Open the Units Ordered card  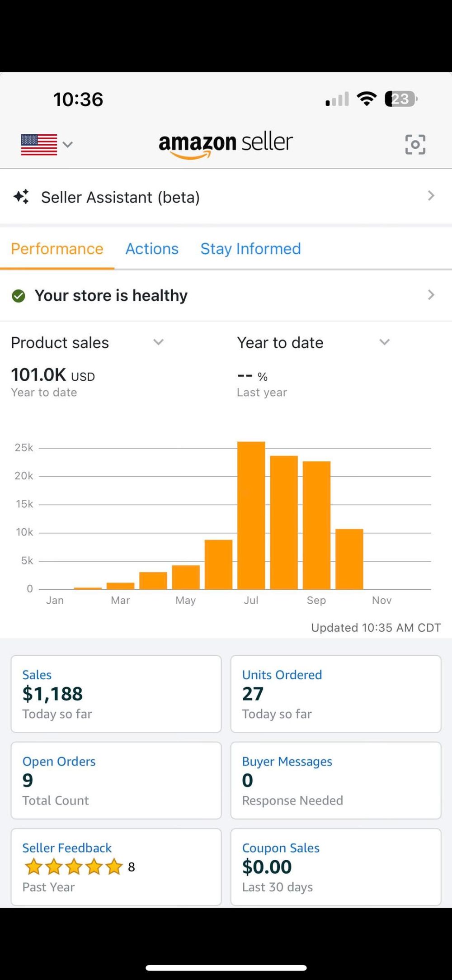tap(335, 694)
